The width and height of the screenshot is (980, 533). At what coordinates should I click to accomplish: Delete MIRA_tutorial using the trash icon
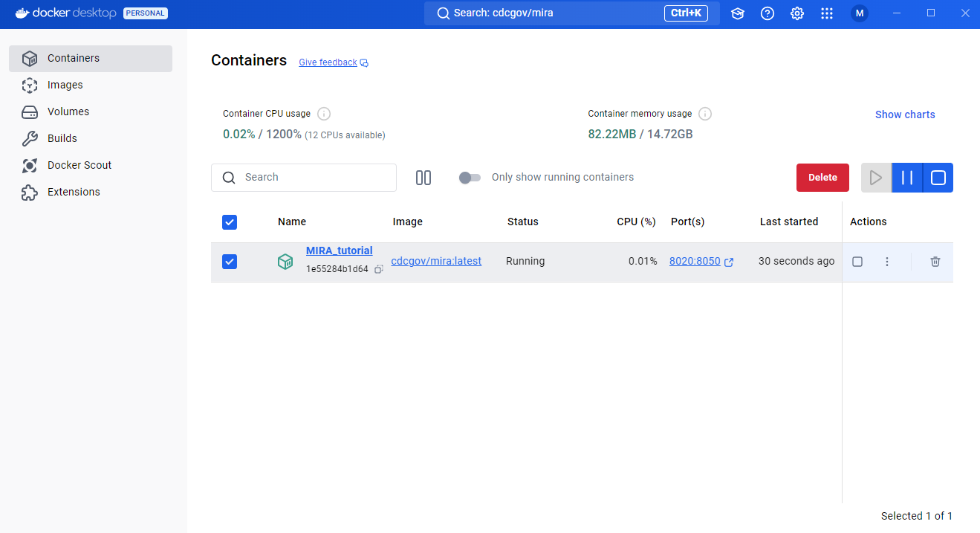935,262
